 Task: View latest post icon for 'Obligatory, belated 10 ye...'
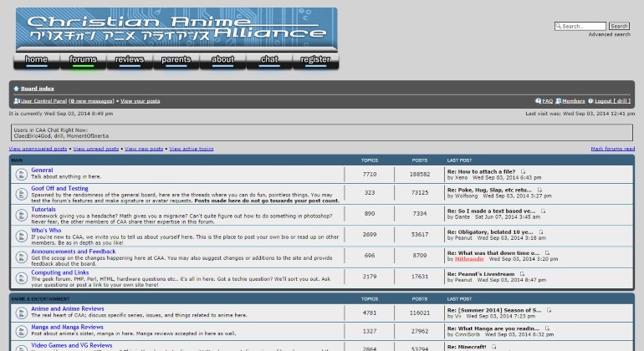(x=541, y=232)
